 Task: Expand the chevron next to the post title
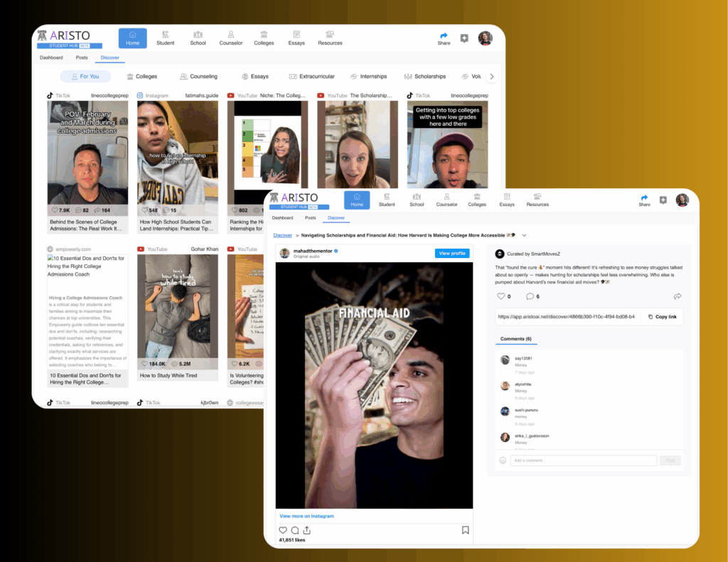point(524,235)
